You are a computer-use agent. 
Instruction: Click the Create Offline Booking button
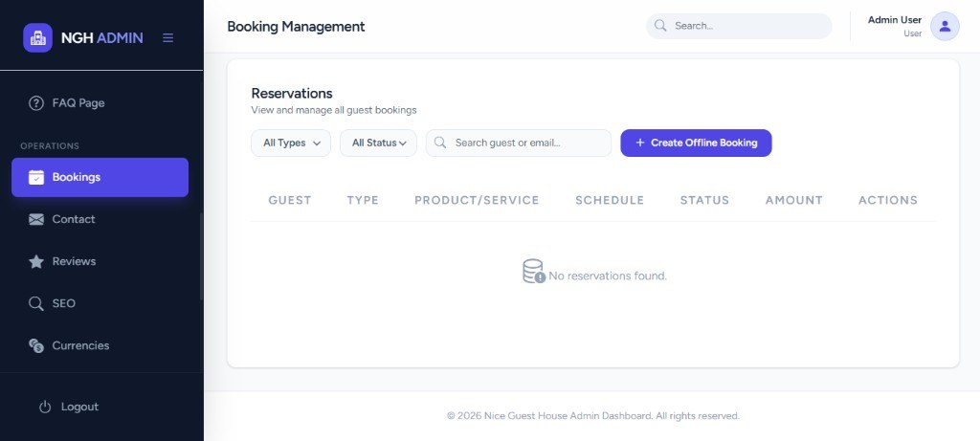pyautogui.click(x=697, y=143)
